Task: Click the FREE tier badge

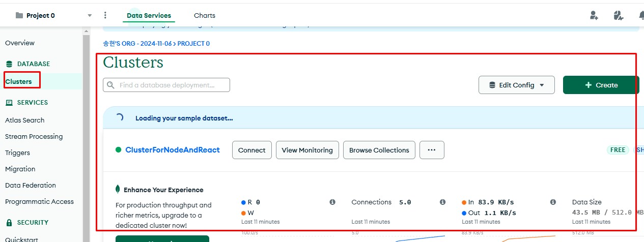Action: (x=618, y=150)
